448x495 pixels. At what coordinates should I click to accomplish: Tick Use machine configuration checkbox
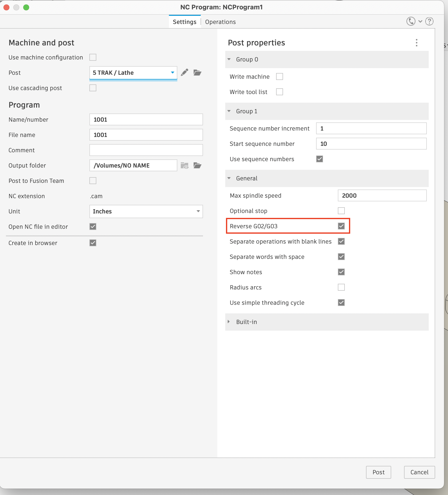pyautogui.click(x=93, y=57)
